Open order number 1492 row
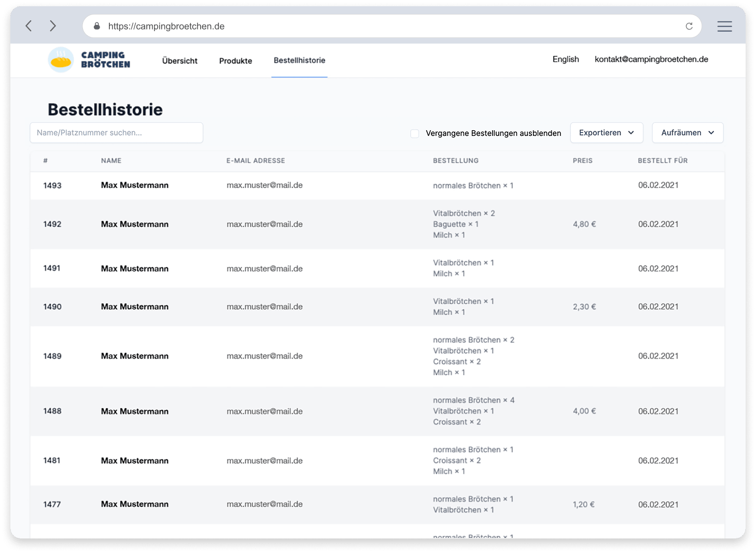 pos(52,224)
